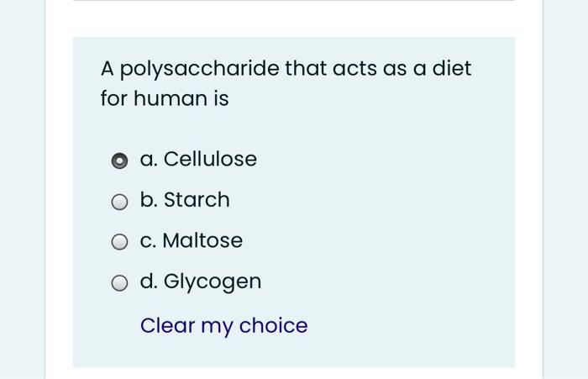Reset answer with Clear my choice
Image resolution: width=588 pixels, height=379 pixels.
coord(224,325)
